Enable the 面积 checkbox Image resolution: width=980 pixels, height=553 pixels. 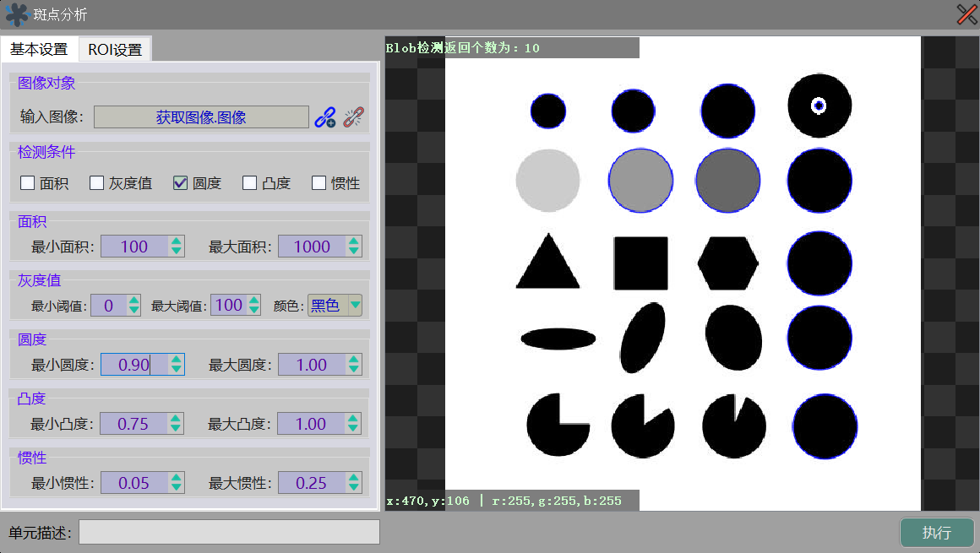click(28, 183)
